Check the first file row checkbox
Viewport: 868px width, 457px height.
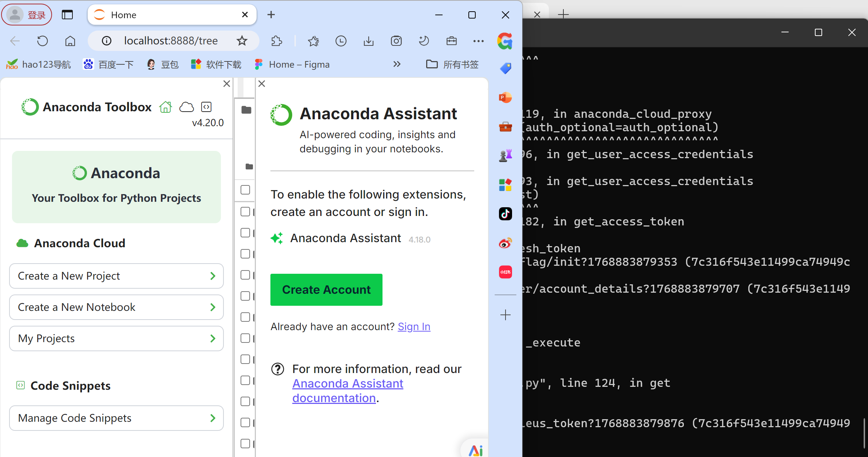tap(245, 212)
